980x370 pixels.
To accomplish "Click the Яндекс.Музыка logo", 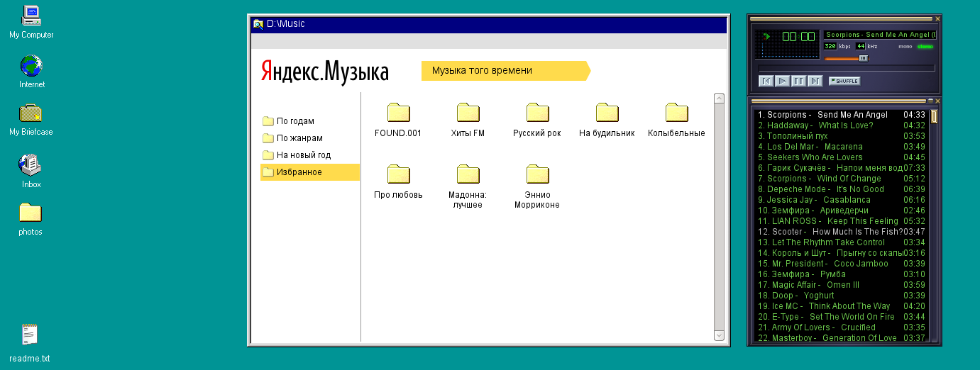I will click(324, 72).
